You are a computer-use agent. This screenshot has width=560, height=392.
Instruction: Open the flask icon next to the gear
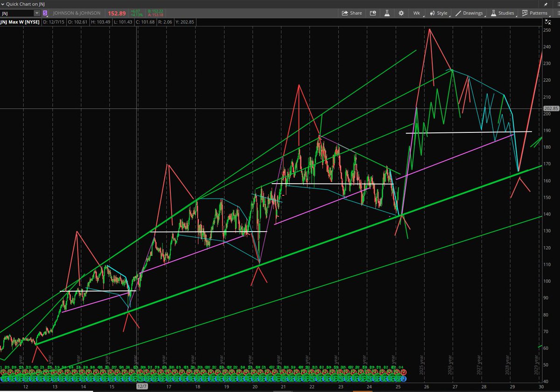pyautogui.click(x=387, y=13)
